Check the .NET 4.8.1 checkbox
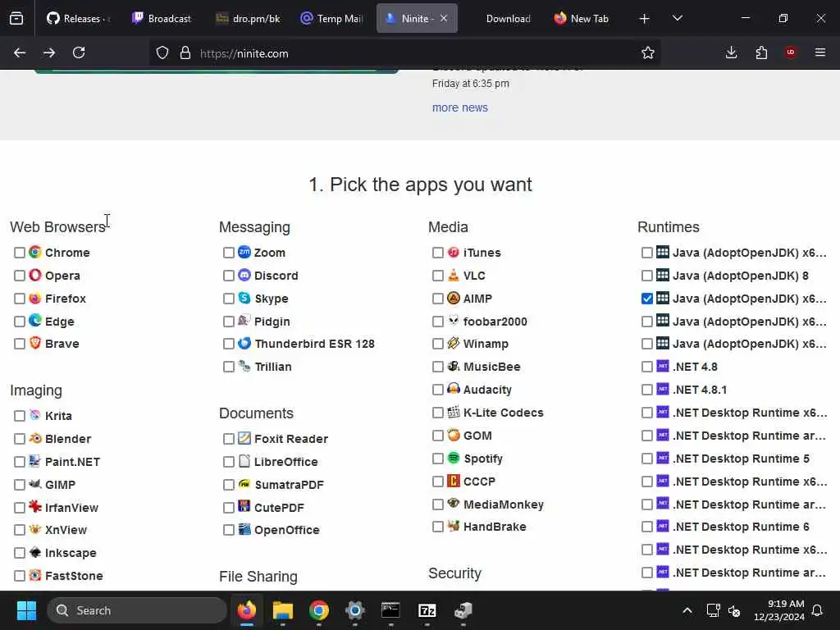The width and height of the screenshot is (840, 630). (x=647, y=390)
